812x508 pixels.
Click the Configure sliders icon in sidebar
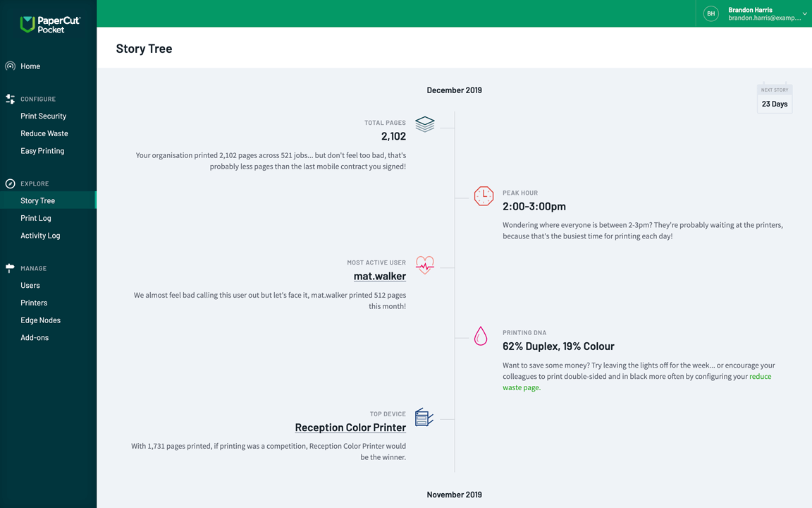point(10,99)
